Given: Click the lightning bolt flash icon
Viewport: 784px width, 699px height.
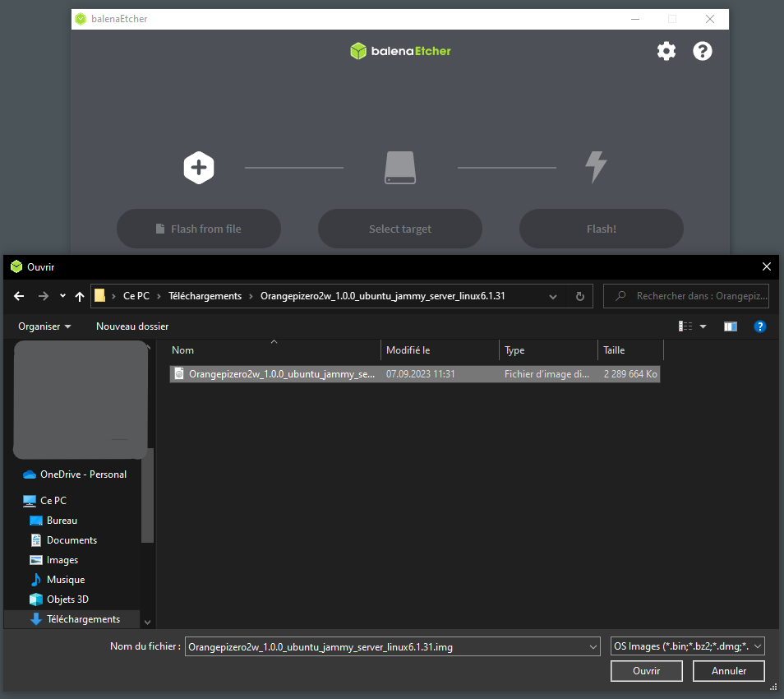Looking at the screenshot, I should [x=596, y=167].
